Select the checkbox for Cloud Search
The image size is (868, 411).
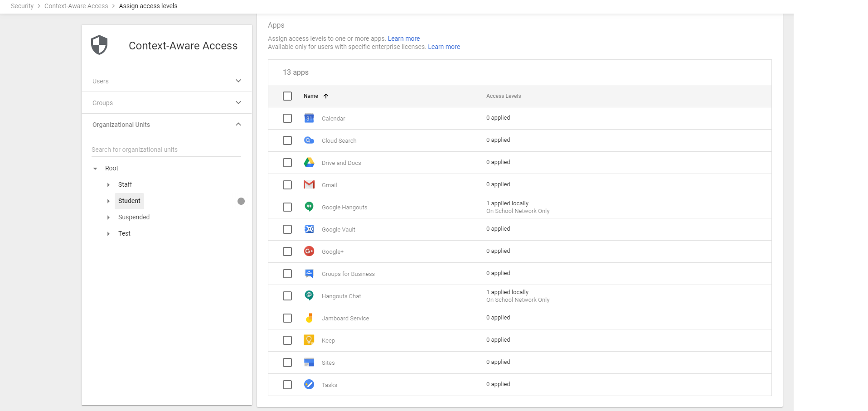[287, 140]
